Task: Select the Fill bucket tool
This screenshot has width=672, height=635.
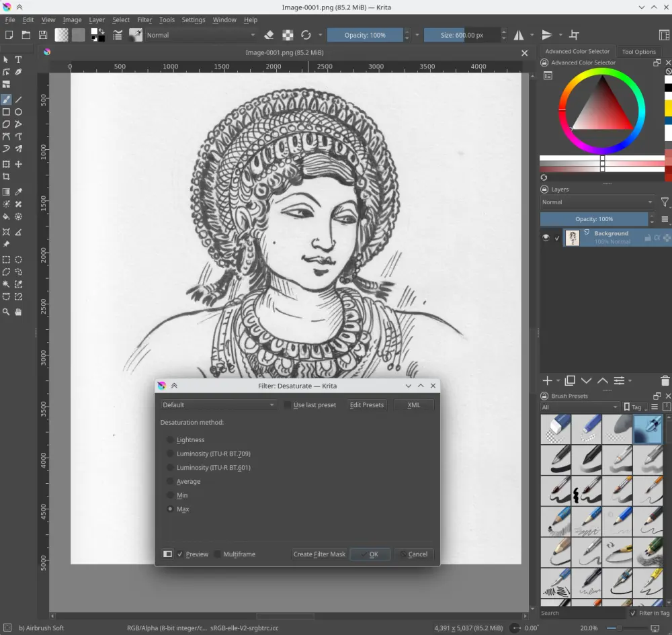Action: (6, 217)
